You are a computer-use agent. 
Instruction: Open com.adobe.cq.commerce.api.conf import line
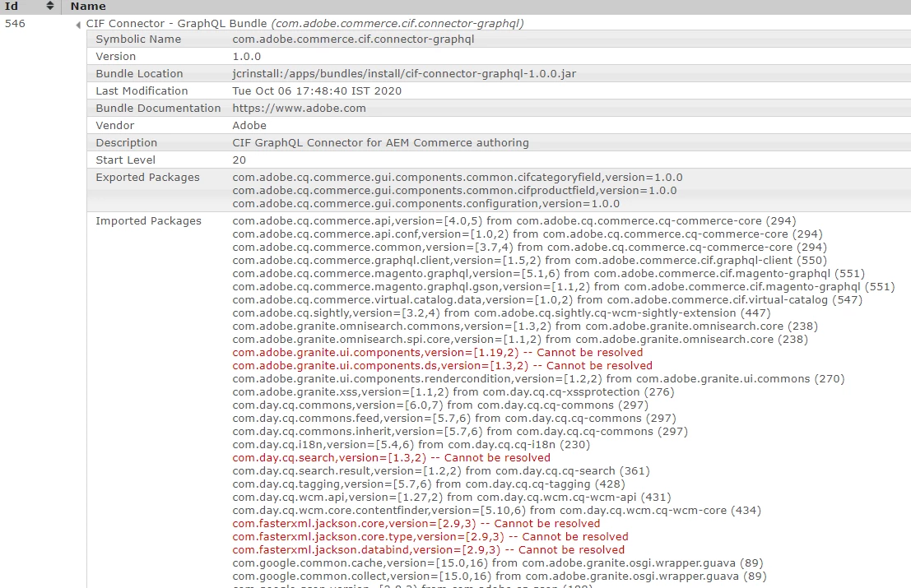[528, 234]
